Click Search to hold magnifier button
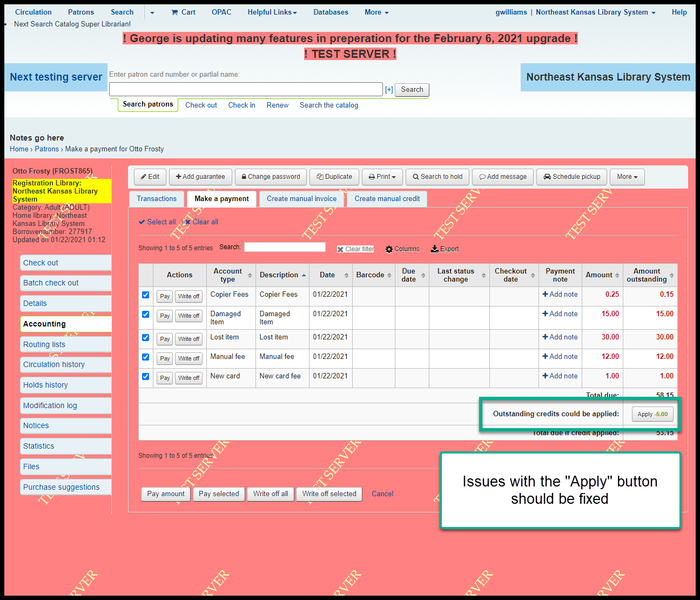 (437, 177)
